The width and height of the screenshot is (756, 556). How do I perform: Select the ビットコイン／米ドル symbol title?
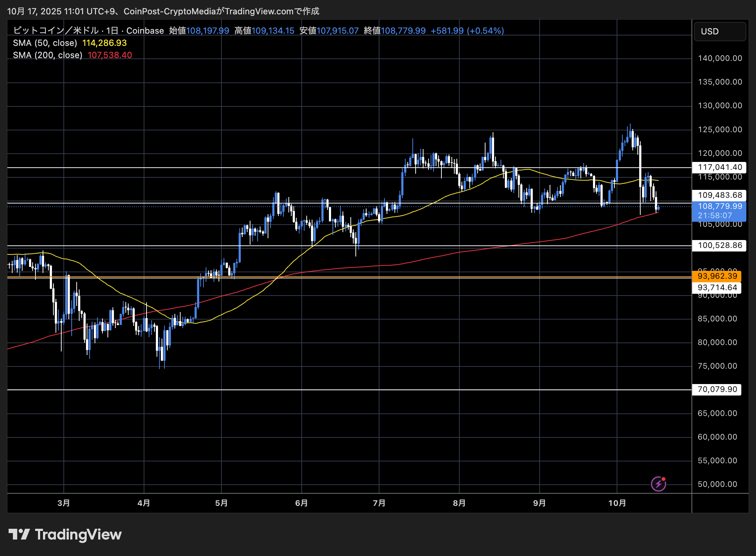click(56, 31)
